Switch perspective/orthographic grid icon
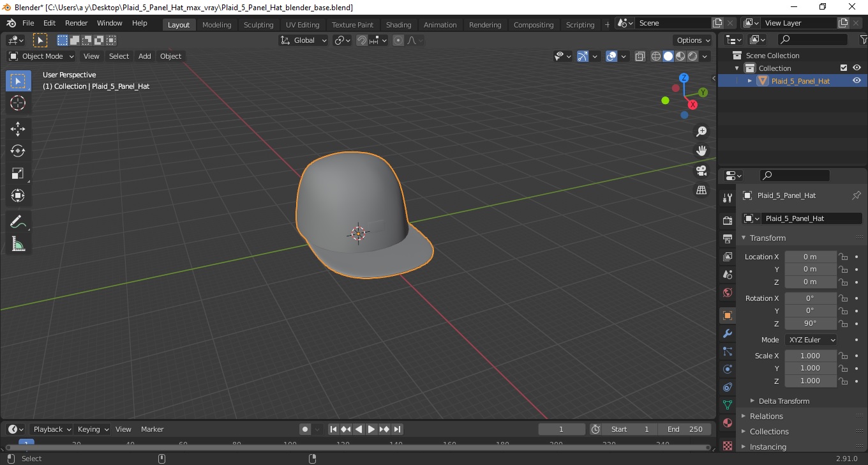The height and width of the screenshot is (465, 868). (701, 190)
